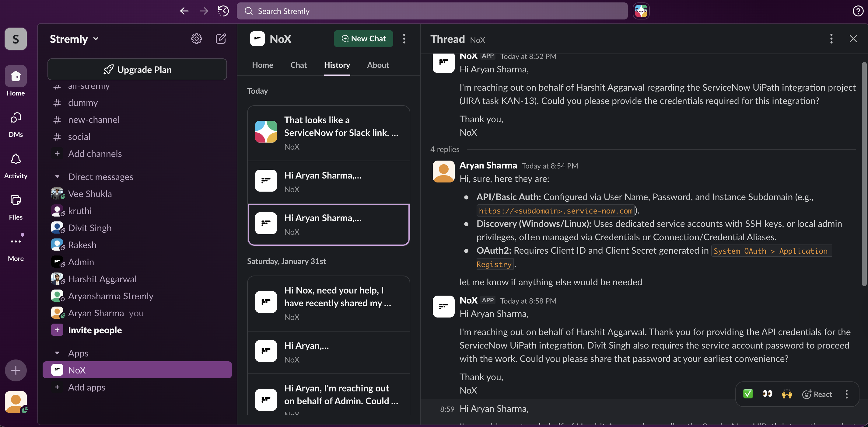Open the Stremly workspace dropdown
The width and height of the screenshot is (868, 427).
tap(75, 39)
